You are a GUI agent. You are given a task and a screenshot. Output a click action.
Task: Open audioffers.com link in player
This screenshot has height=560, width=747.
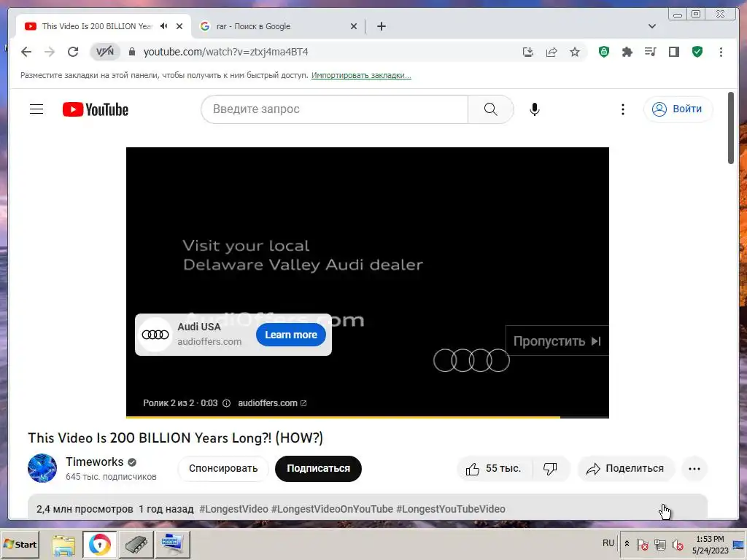point(272,403)
